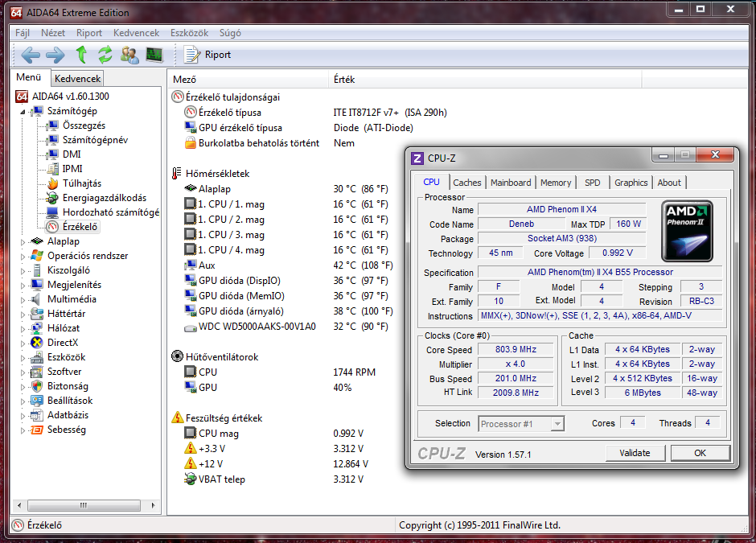Click the sidebar horizontal scrollbar right arrow
The image size is (756, 543).
click(x=154, y=505)
